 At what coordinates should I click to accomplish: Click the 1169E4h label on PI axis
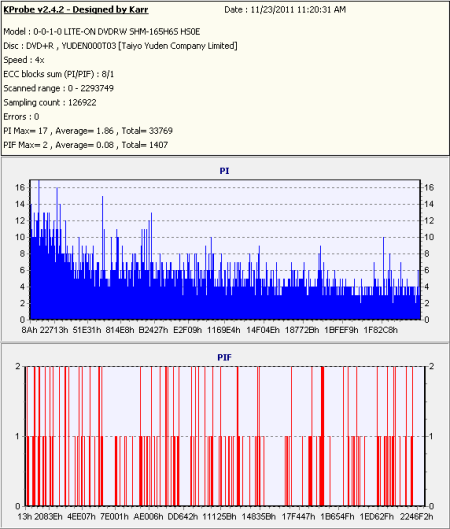coord(224,330)
